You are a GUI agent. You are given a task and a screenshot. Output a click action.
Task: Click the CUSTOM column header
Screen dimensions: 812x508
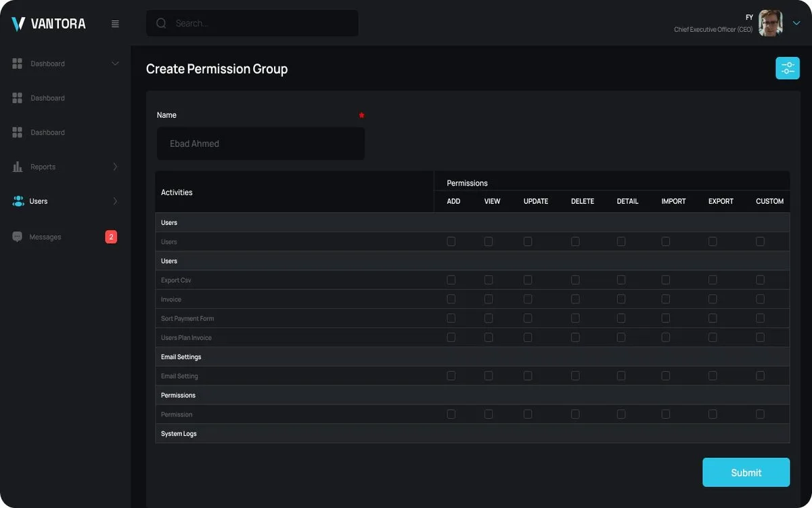click(x=769, y=201)
